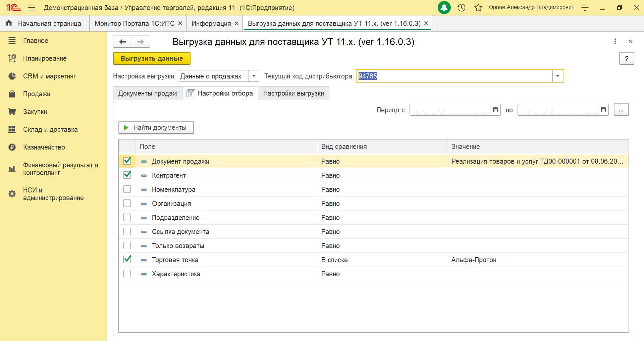Click Поле column header
The image size is (644, 341).
click(x=226, y=147)
